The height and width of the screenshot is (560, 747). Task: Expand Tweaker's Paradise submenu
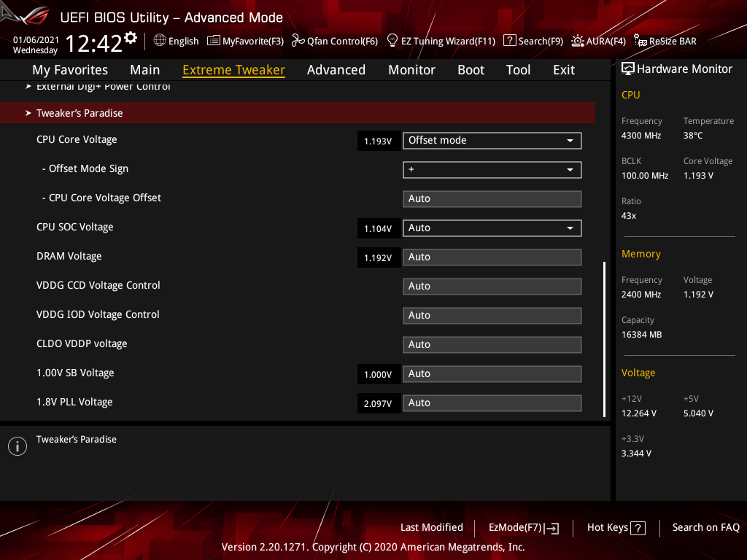(298, 113)
